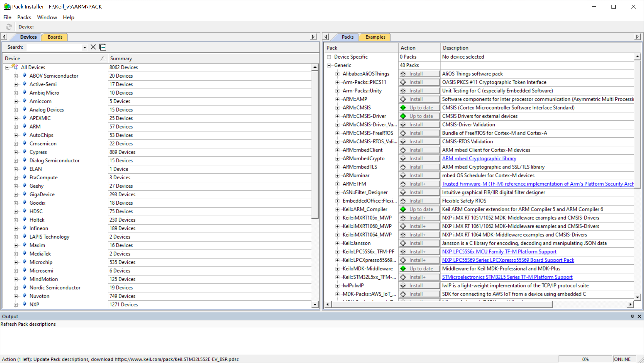
Task: Expand the ARM::CMSIS-FreeRTOS pack entry
Action: click(337, 133)
